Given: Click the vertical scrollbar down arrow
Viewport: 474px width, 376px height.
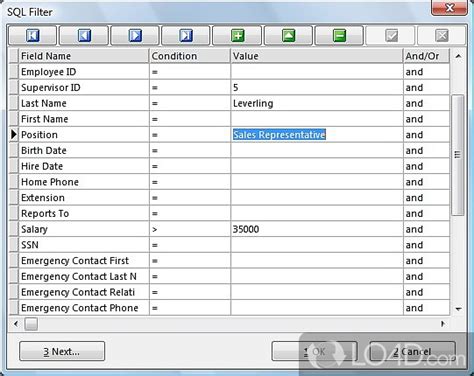Looking at the screenshot, I should (458, 309).
